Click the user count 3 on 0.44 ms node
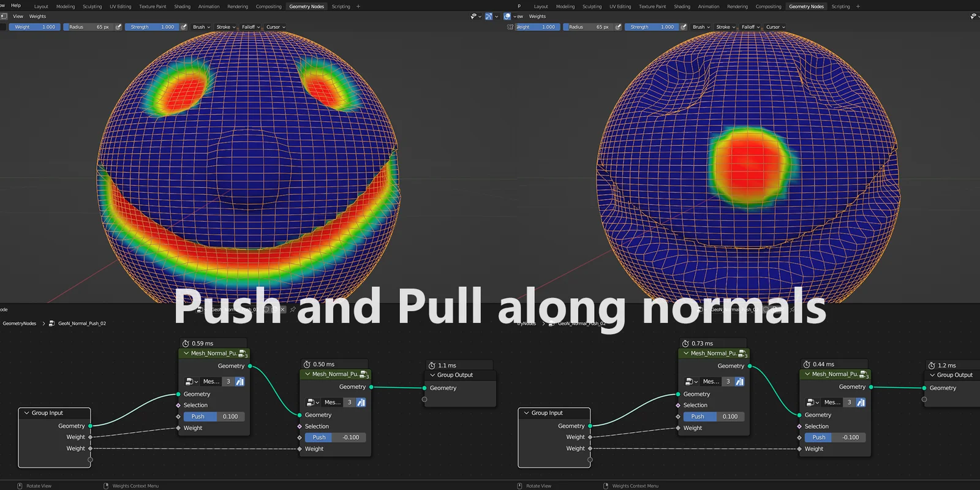This screenshot has width=980, height=490. (850, 402)
